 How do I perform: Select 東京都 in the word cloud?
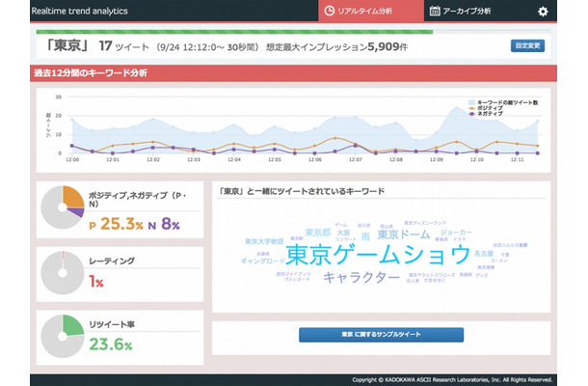click(x=318, y=233)
